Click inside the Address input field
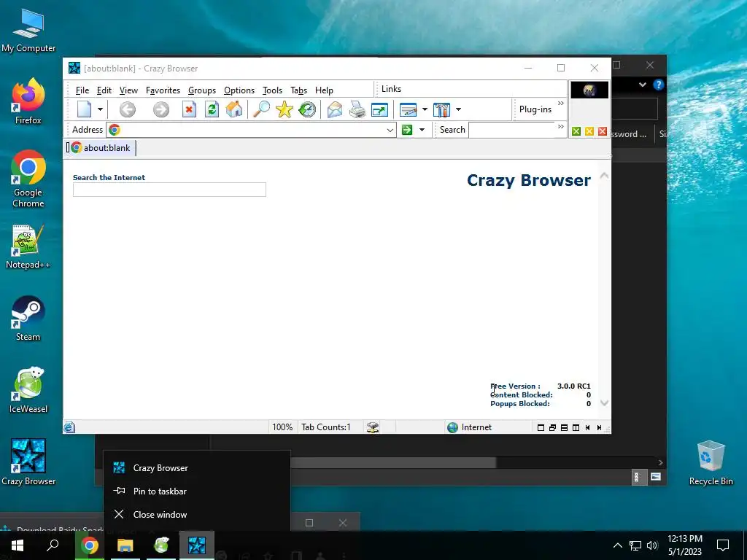This screenshot has height=560, width=747. pyautogui.click(x=252, y=130)
